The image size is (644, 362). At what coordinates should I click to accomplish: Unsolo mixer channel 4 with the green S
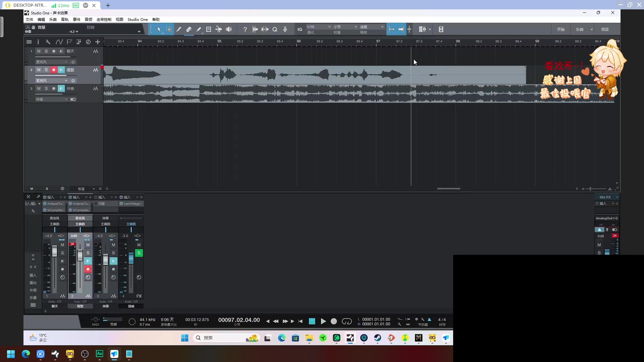[139, 253]
